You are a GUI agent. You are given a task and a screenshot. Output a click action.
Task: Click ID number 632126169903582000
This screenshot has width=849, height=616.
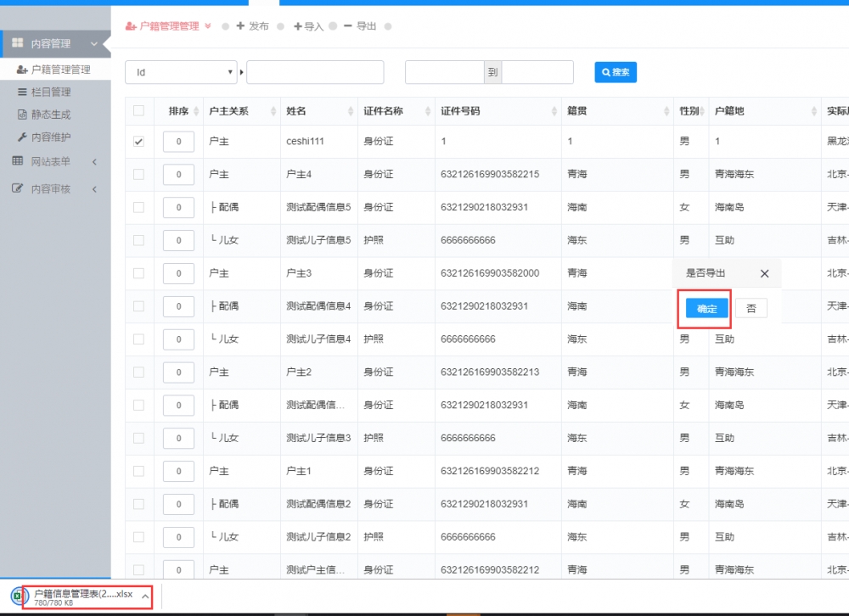[x=490, y=273]
